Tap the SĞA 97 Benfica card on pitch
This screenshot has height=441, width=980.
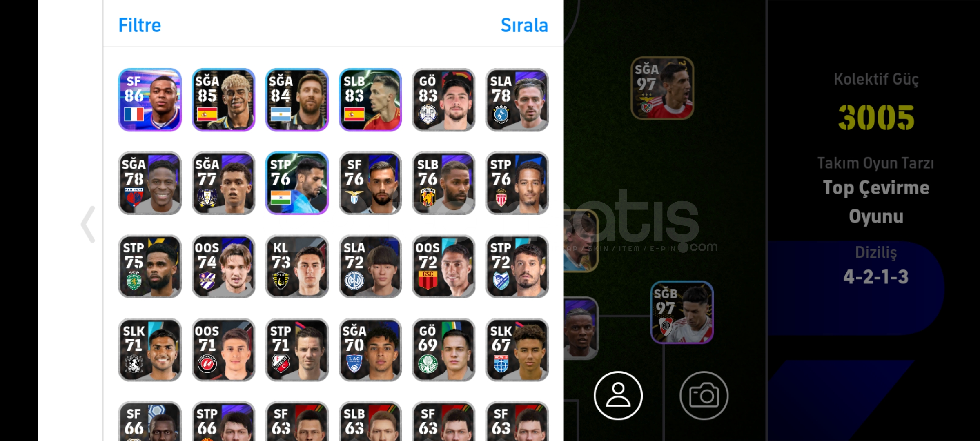pos(662,88)
